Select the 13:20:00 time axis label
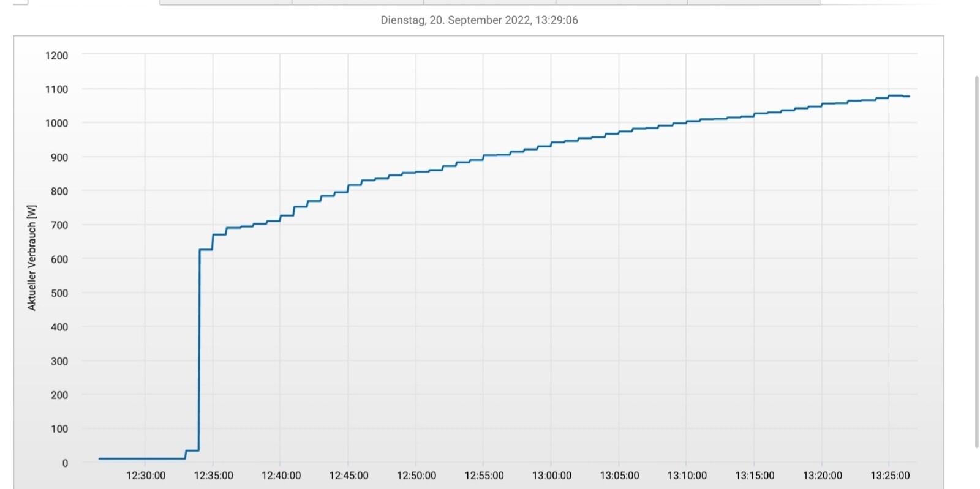The image size is (980, 489). click(x=822, y=476)
